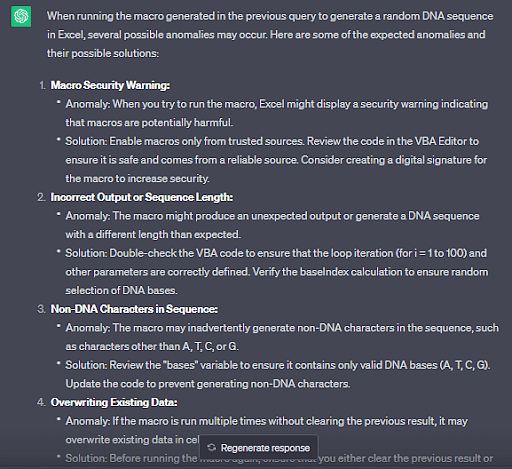The height and width of the screenshot is (469, 512).
Task: Click the anomaly bullet about unexpected output
Action: tap(272, 225)
